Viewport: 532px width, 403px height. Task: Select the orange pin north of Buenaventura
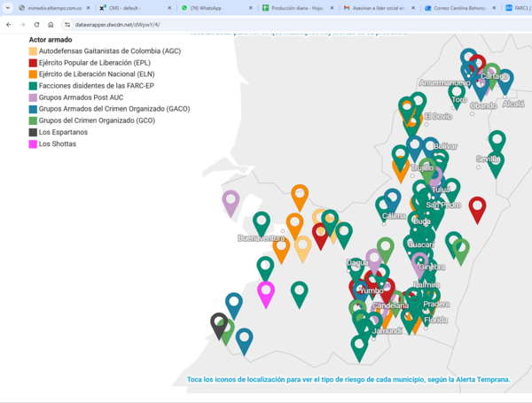point(300,195)
